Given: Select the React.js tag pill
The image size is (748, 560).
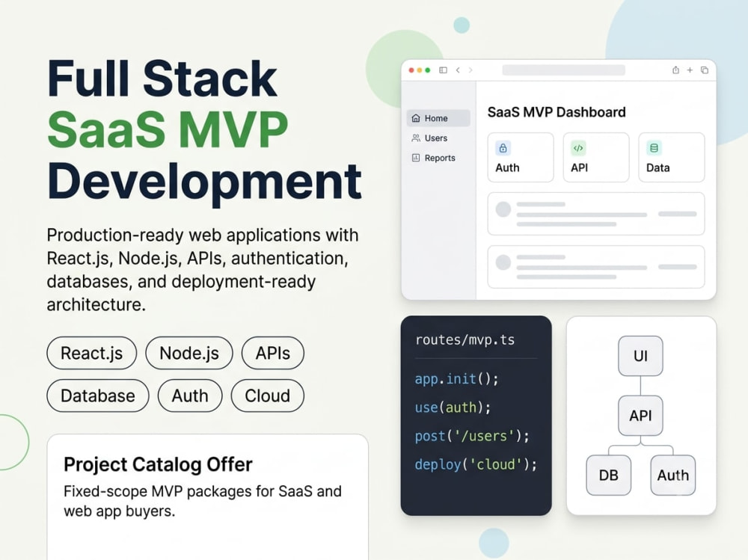Looking at the screenshot, I should pos(91,353).
